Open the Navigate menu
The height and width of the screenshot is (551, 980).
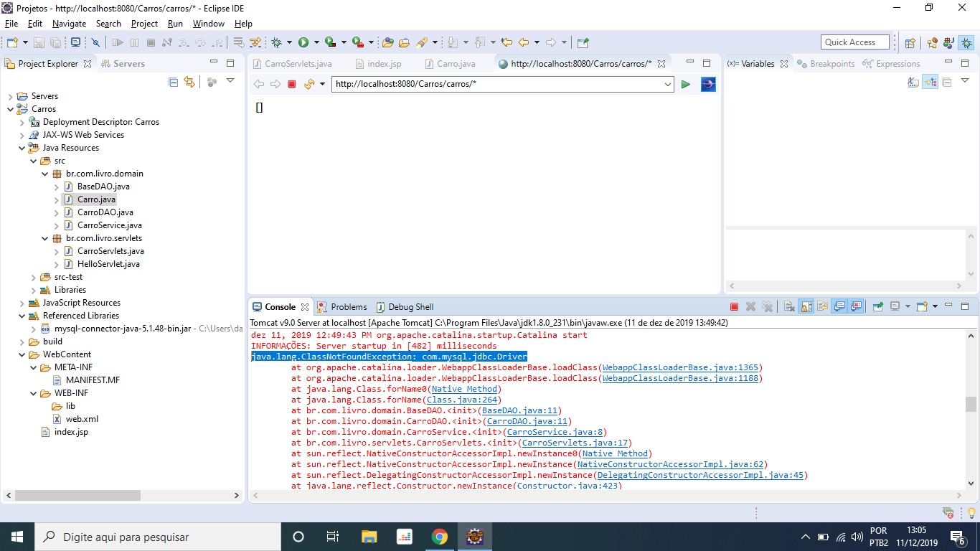coord(69,24)
